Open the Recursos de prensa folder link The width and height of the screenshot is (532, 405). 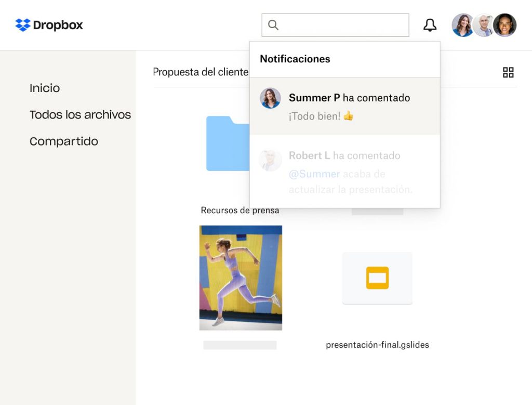click(x=240, y=211)
